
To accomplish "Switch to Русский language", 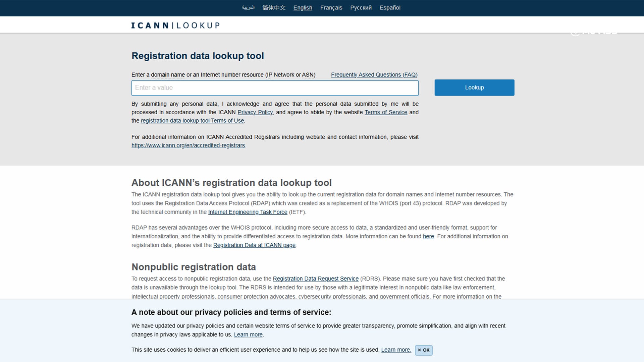I will (x=361, y=7).
